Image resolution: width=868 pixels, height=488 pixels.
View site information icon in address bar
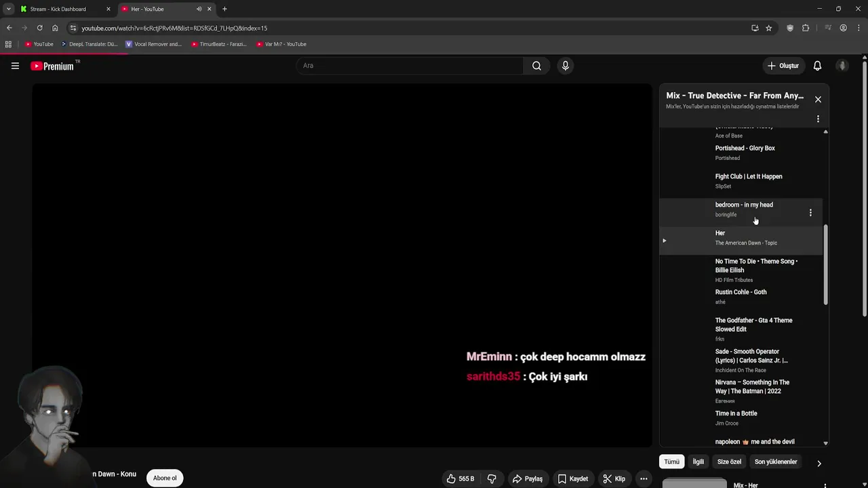pyautogui.click(x=73, y=28)
